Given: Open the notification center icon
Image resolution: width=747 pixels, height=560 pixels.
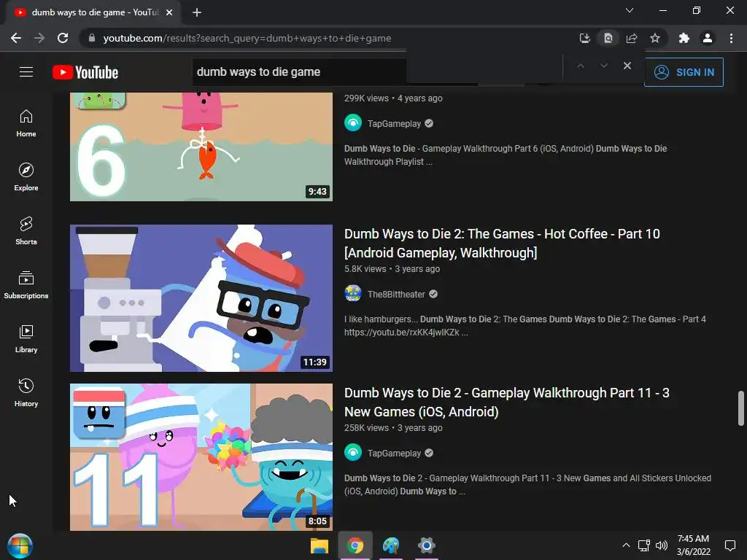Looking at the screenshot, I should (729, 545).
